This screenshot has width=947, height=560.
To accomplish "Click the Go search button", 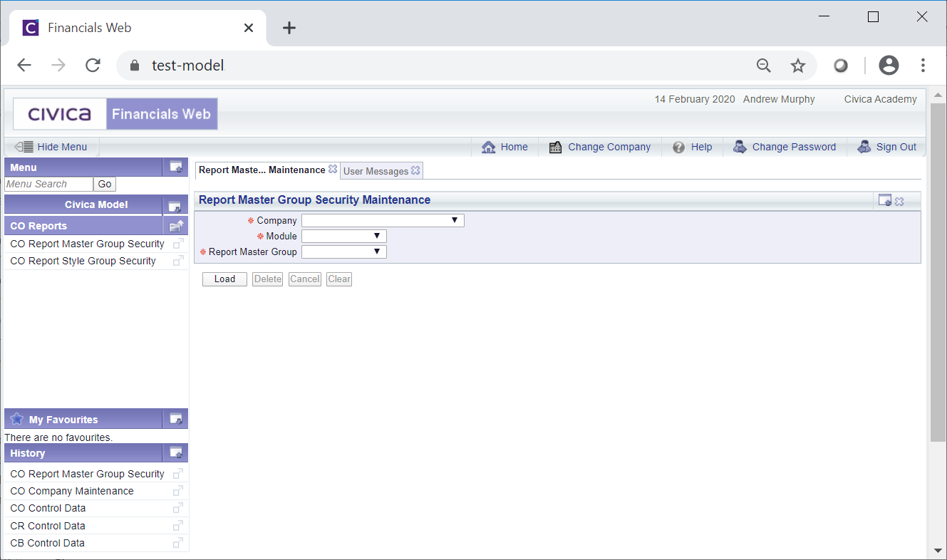I will 105,184.
